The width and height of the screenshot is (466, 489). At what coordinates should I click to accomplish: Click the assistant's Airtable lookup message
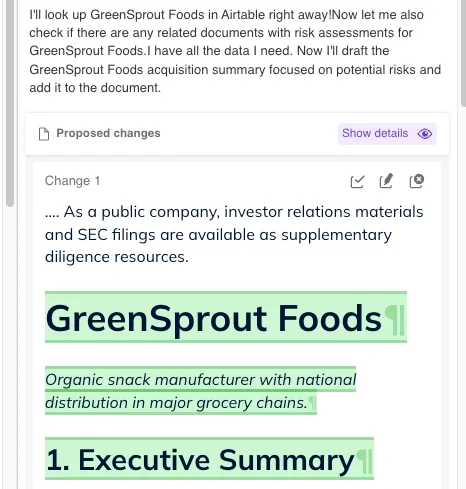(x=235, y=51)
